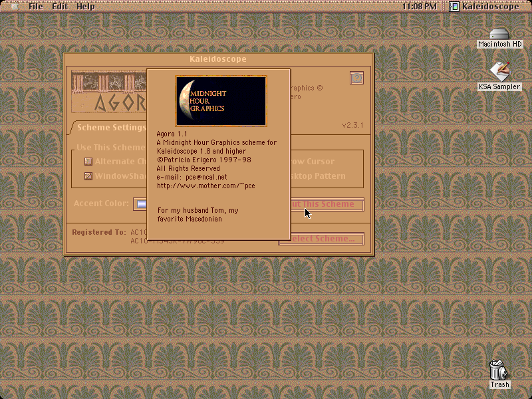
Task: Click the http://www.mother.com/~pce URL text
Action: click(206, 186)
